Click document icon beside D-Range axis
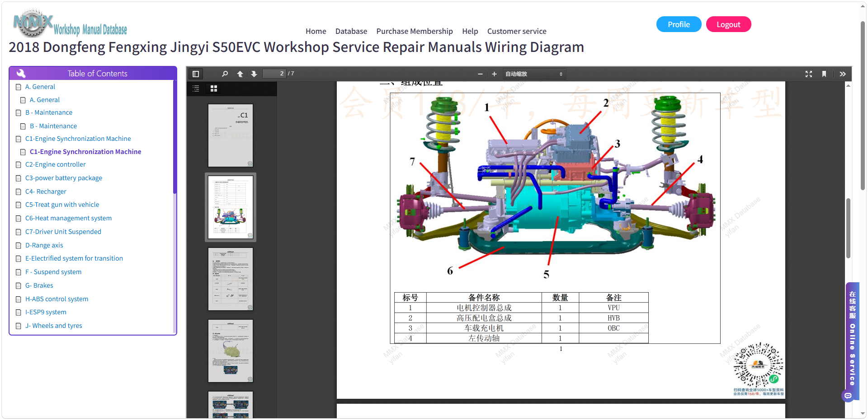Screen dimensions: 868x420 19,246
